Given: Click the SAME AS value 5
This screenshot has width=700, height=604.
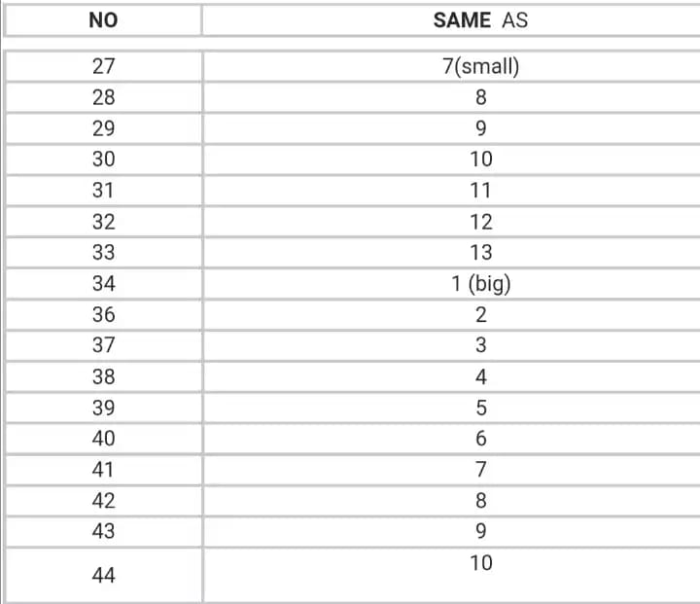Looking at the screenshot, I should point(480,408).
